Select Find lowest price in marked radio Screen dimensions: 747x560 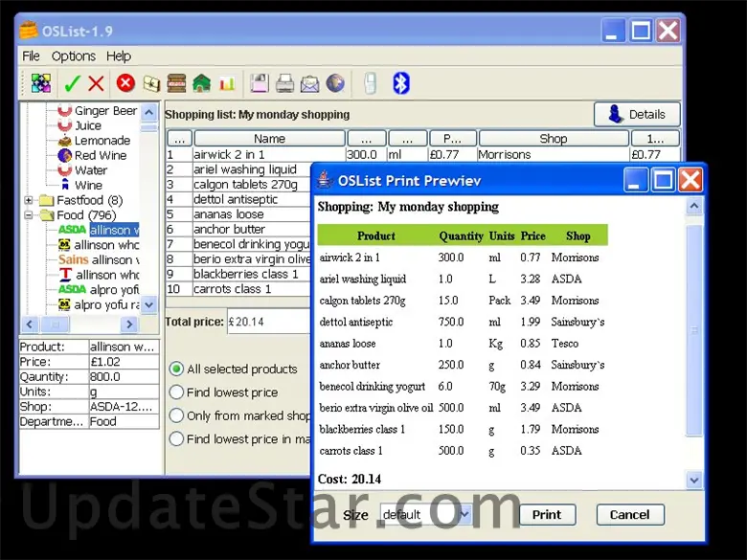click(176, 439)
